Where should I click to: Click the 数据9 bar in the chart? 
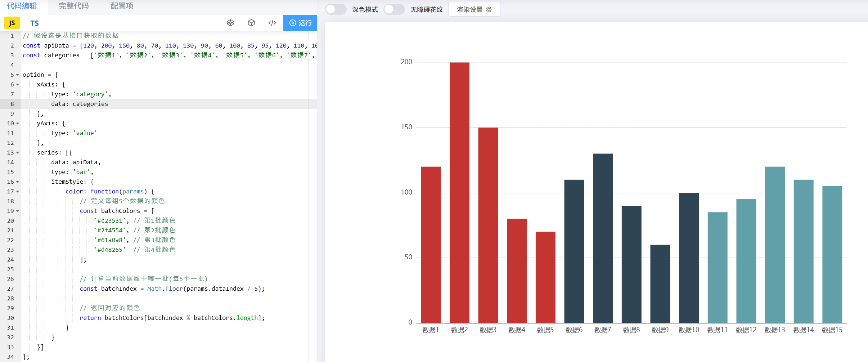tap(660, 284)
